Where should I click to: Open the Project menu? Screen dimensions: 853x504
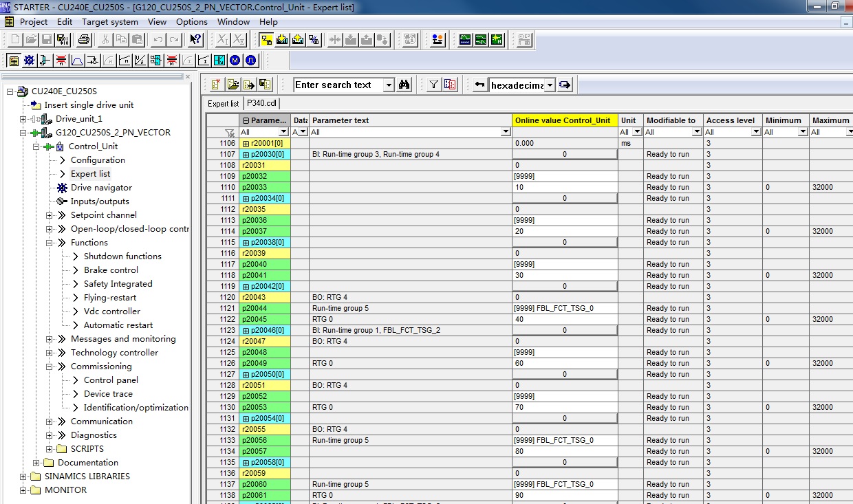[x=34, y=21]
